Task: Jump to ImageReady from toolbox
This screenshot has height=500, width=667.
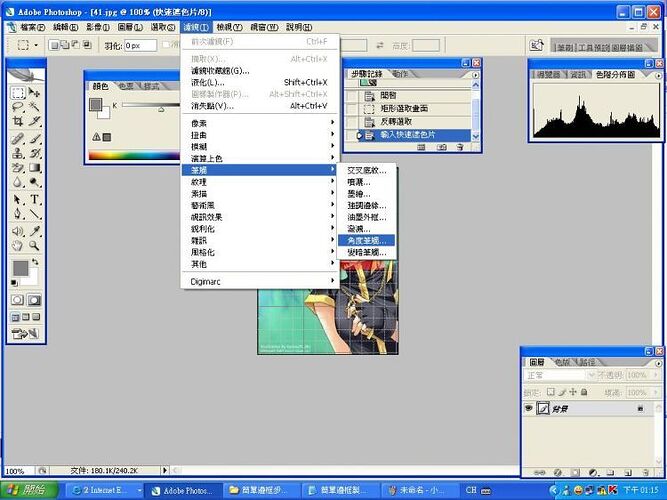Action: [x=26, y=334]
